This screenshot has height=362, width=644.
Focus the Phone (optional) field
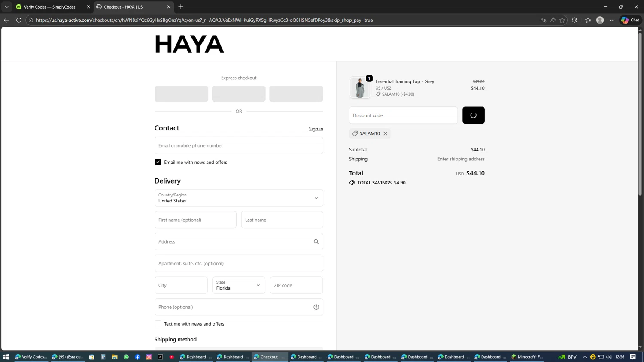point(239,307)
